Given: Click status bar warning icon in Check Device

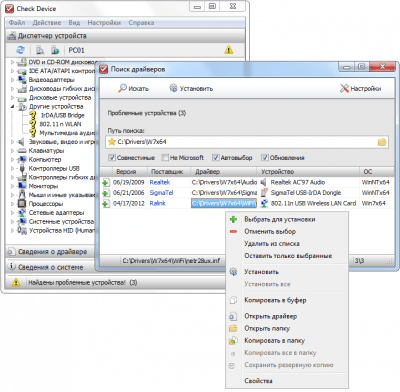Looking at the screenshot, I should click(16, 283).
